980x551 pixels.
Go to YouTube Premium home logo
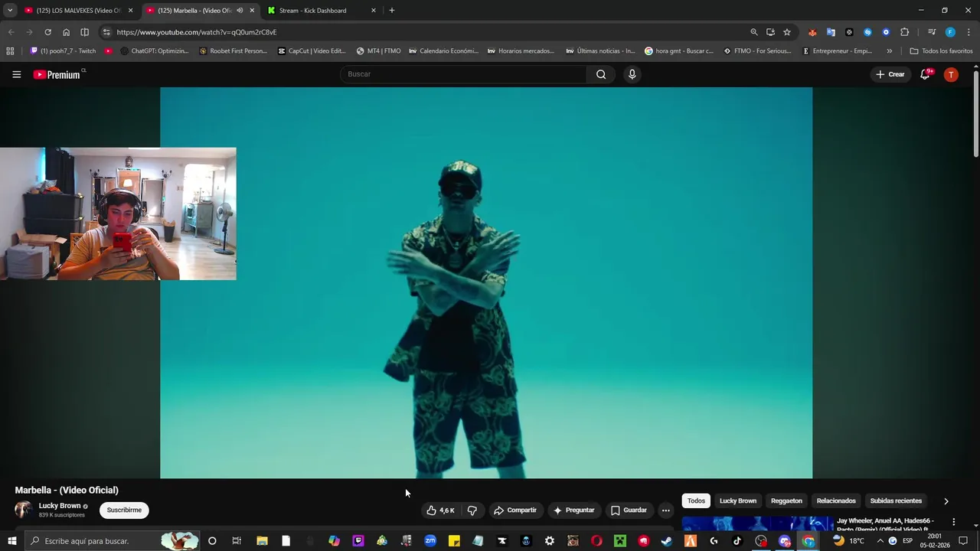(57, 74)
